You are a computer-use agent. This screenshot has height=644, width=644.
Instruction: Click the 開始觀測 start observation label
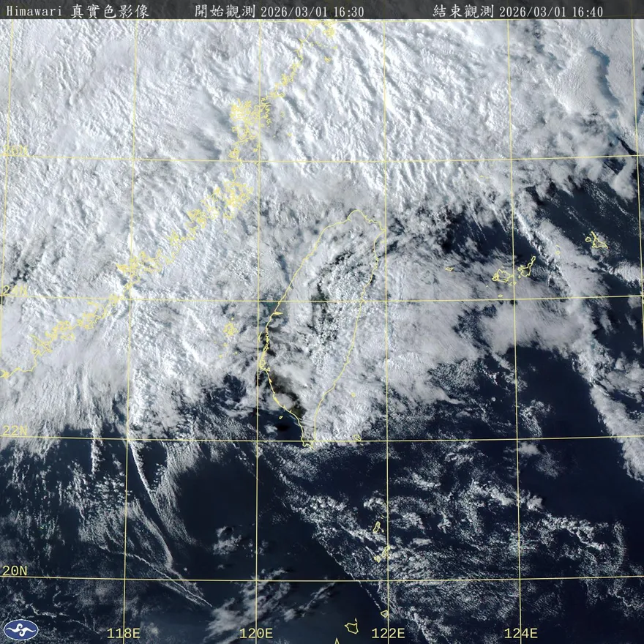click(x=225, y=11)
